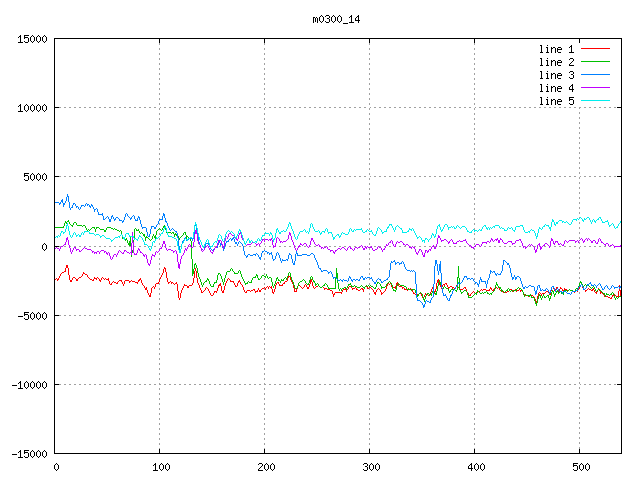Click green color sample beside line 2
This screenshot has height=480, width=640.
[595, 62]
